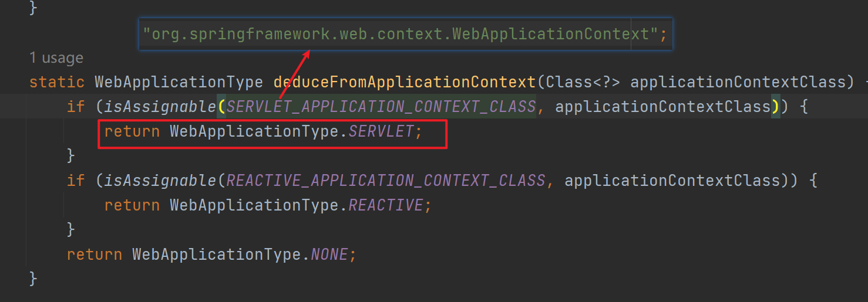
Task: Click applicationContextClass argument in first if
Action: coord(663,107)
